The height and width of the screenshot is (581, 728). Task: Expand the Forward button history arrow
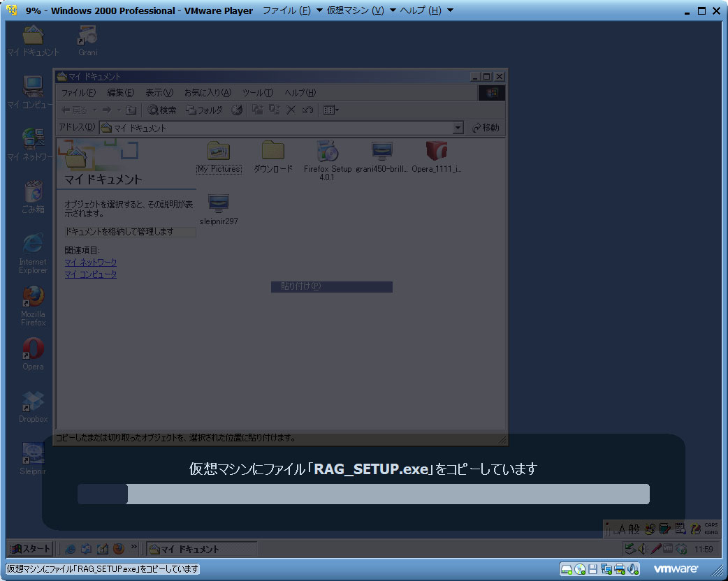pyautogui.click(x=119, y=110)
